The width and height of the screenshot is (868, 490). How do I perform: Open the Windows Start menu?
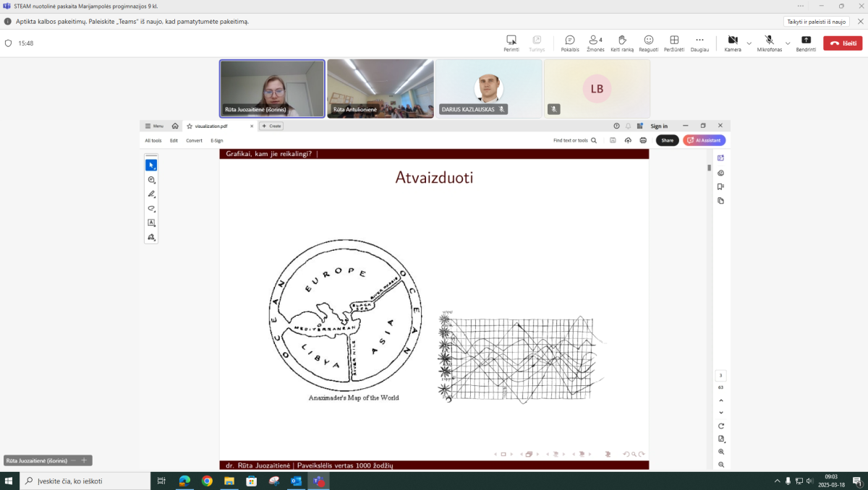coord(9,481)
